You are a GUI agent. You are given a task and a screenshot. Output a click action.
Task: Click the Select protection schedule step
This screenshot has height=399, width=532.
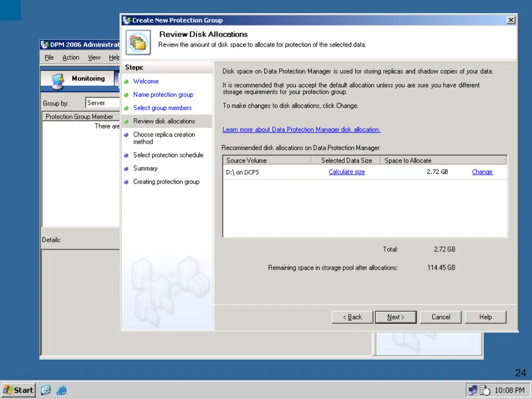(x=168, y=155)
